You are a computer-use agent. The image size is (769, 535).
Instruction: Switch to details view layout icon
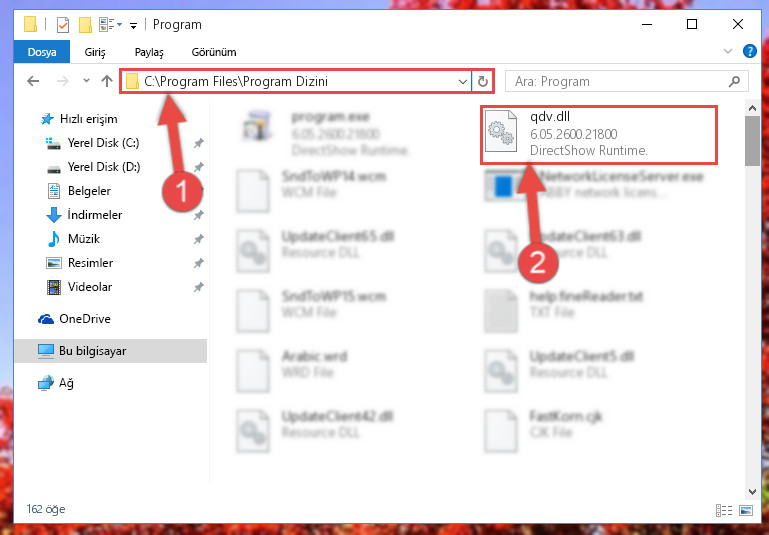[724, 510]
